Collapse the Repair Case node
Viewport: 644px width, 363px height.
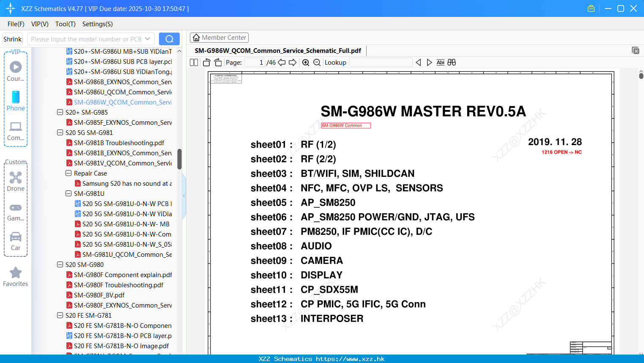(x=69, y=173)
